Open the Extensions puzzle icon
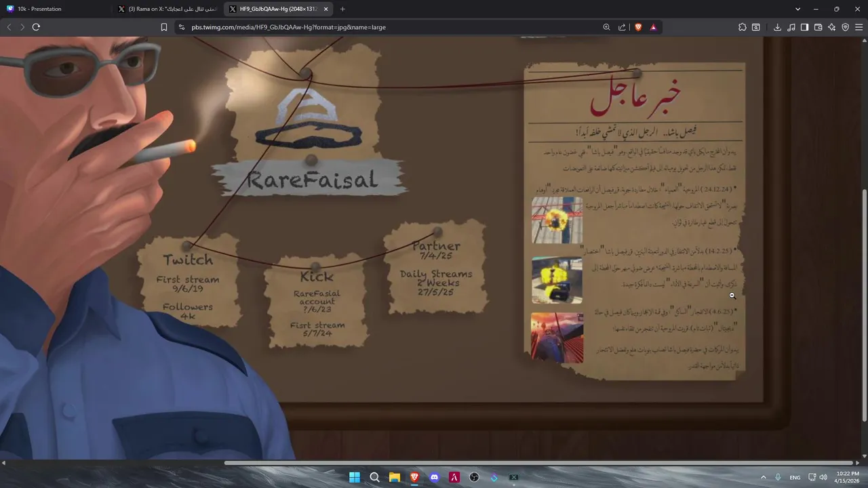 [743, 27]
